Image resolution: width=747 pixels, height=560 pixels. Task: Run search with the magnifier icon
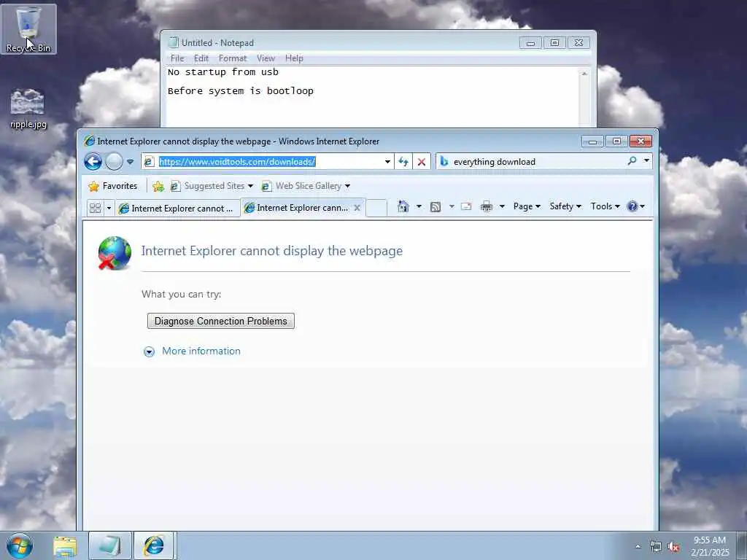click(632, 161)
